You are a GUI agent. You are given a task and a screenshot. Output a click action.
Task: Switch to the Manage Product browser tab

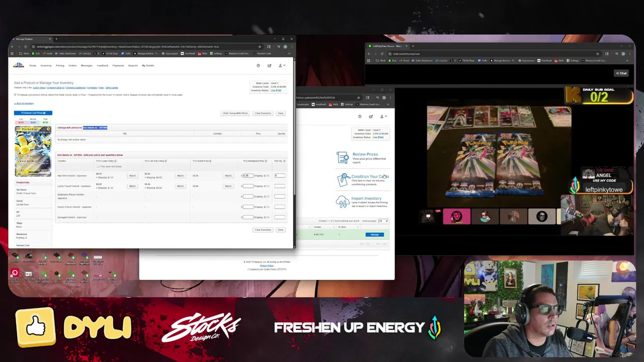click(x=31, y=39)
